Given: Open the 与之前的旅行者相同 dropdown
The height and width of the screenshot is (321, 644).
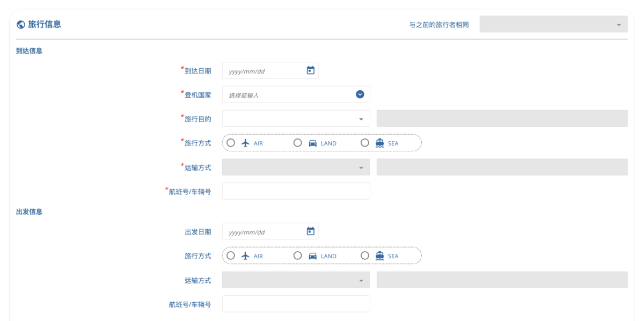Looking at the screenshot, I should coord(553,25).
